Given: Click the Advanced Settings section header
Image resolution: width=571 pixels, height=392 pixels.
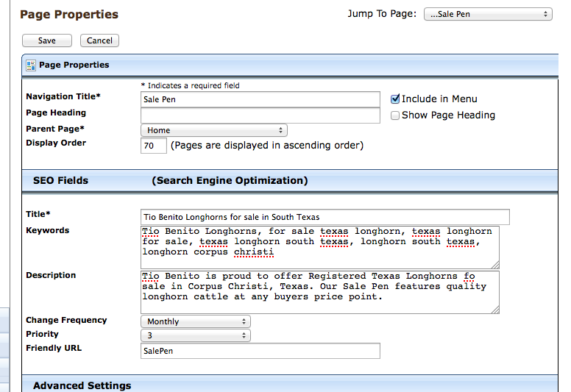Looking at the screenshot, I should [x=290, y=385].
